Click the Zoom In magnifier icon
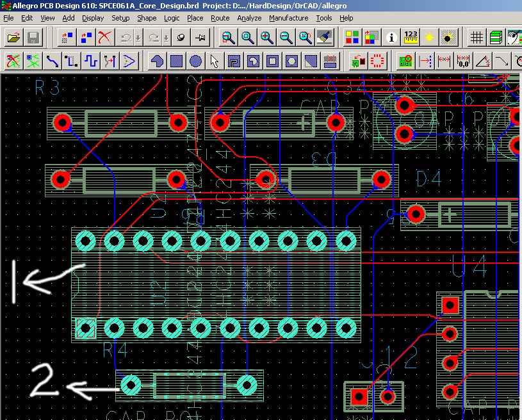The width and height of the screenshot is (522, 420). pos(267,38)
